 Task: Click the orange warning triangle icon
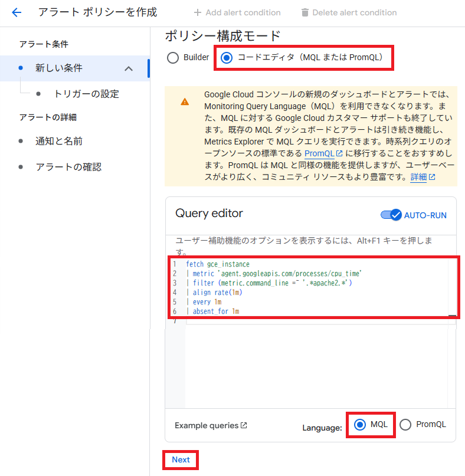click(185, 101)
